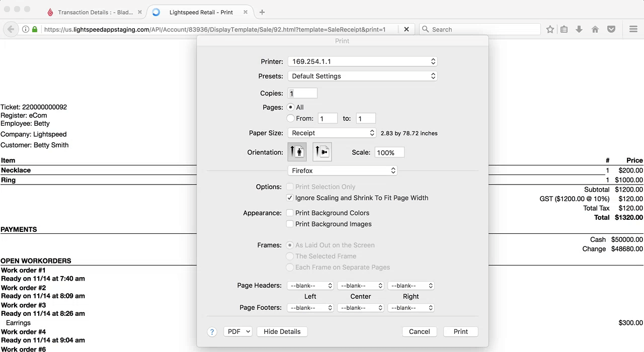
Task: Open right Page Footers dropdown
Action: click(x=411, y=307)
